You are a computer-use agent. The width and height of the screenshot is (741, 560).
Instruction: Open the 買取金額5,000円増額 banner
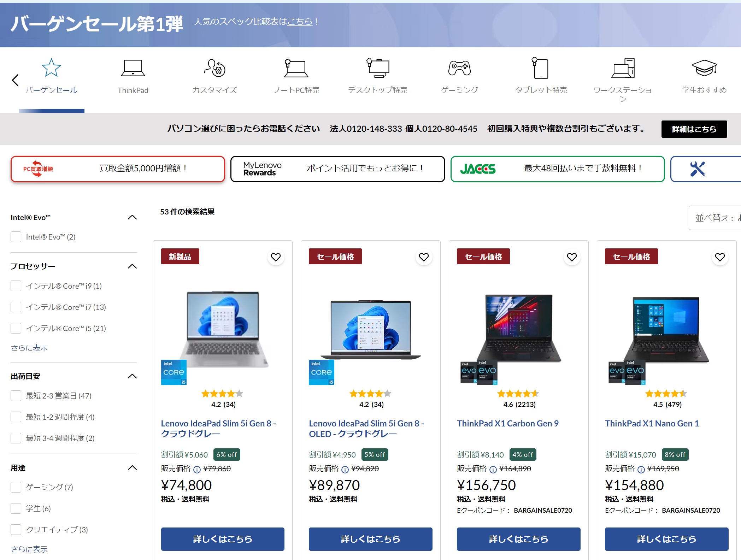coord(118,169)
